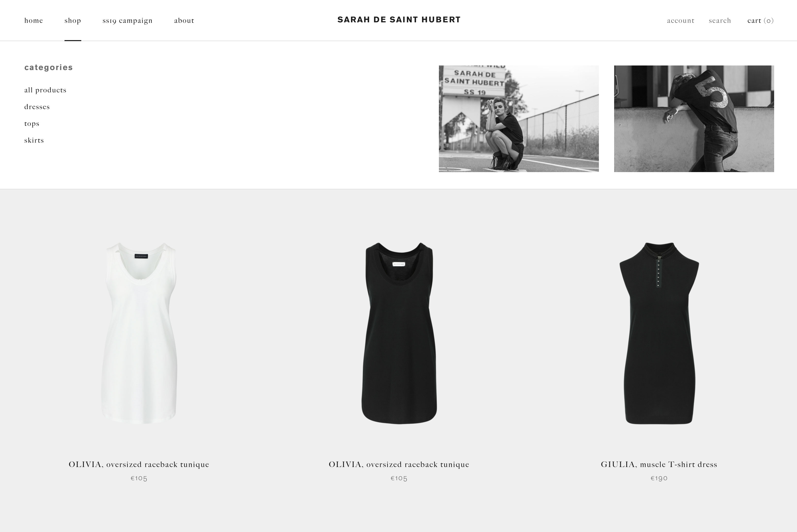This screenshot has width=797, height=532.
Task: Browse the dresses category
Action: (37, 107)
